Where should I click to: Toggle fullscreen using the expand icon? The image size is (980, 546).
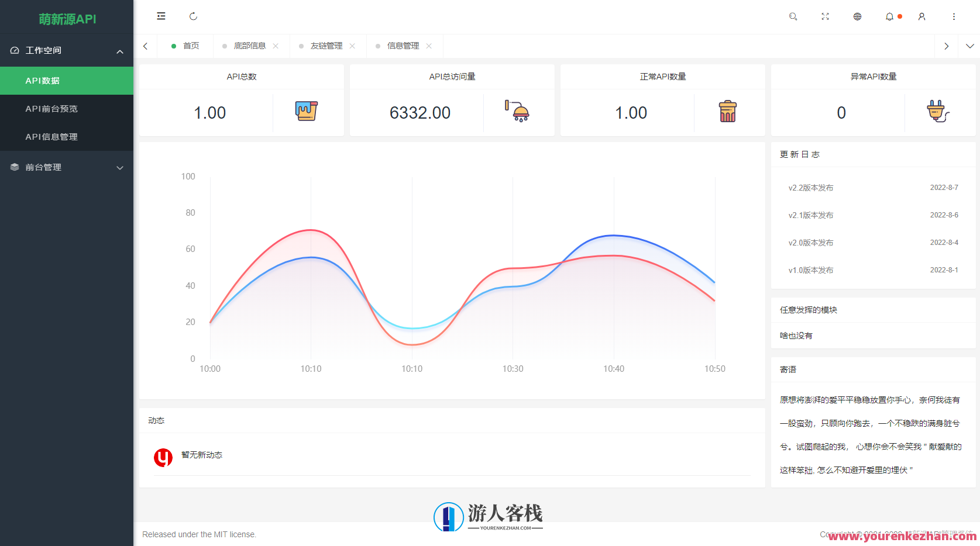(x=825, y=16)
